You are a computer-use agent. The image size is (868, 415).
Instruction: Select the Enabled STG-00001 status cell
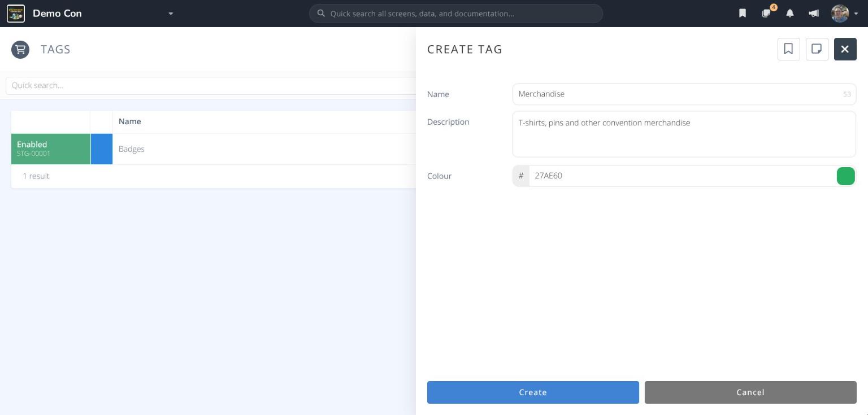tap(51, 149)
